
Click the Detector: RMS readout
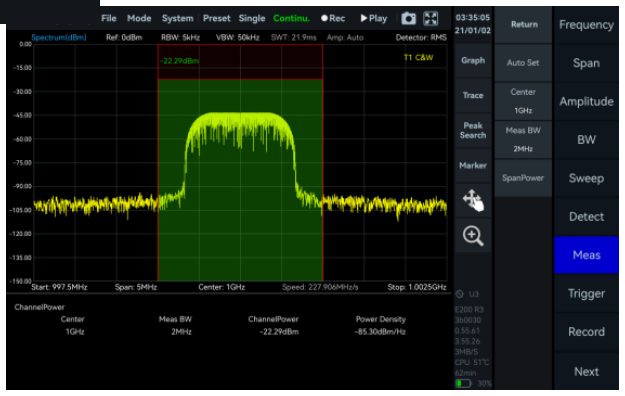coord(421,37)
